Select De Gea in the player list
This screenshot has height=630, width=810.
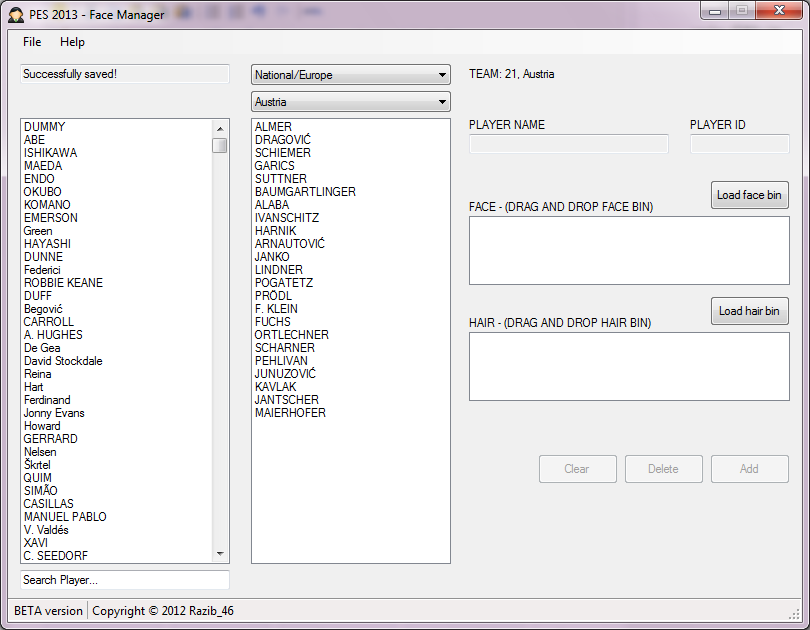[x=117, y=348]
